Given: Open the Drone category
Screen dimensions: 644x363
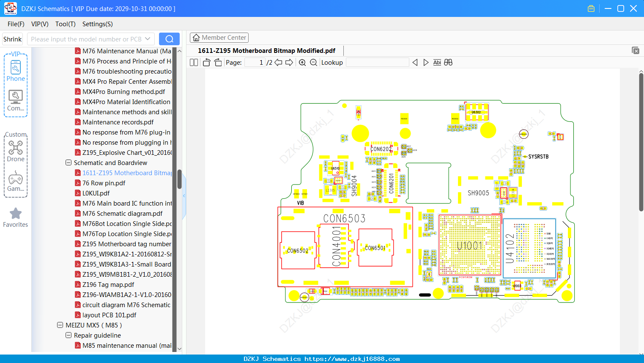Looking at the screenshot, I should coord(16,151).
